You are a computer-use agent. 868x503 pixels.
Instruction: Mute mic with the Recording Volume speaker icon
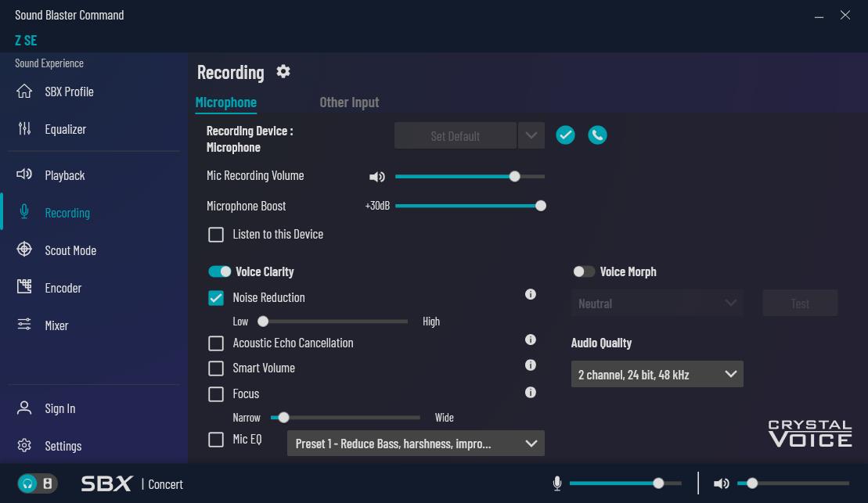point(376,177)
